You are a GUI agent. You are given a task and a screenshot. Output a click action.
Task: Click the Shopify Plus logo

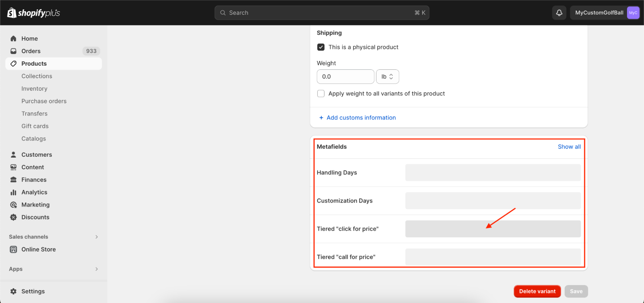tap(34, 13)
